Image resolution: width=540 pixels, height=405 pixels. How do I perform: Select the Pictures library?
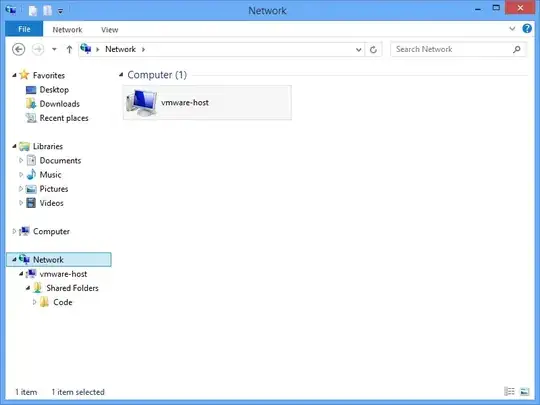tap(54, 189)
